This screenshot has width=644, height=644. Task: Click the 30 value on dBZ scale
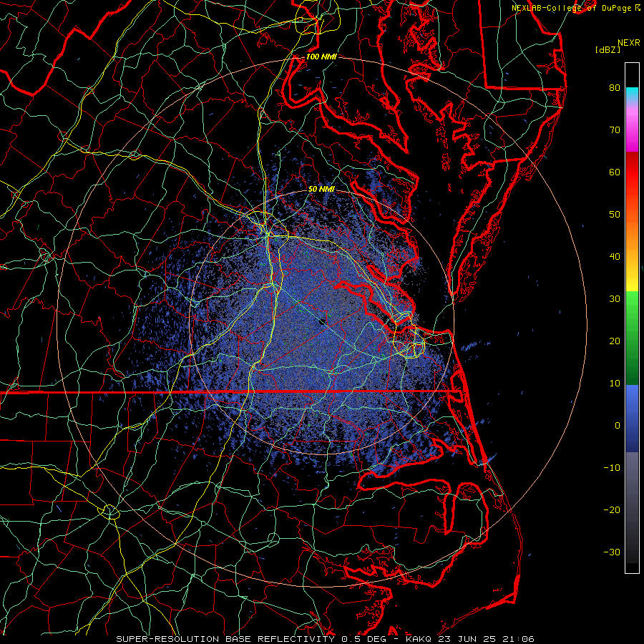pos(615,299)
